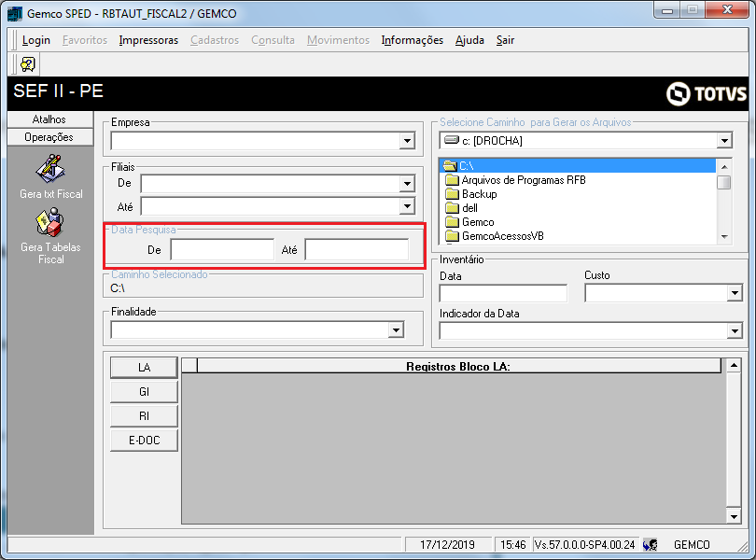Image resolution: width=756 pixels, height=560 pixels.
Task: Focus the Data Pesquisa Até field
Action: coord(357,250)
